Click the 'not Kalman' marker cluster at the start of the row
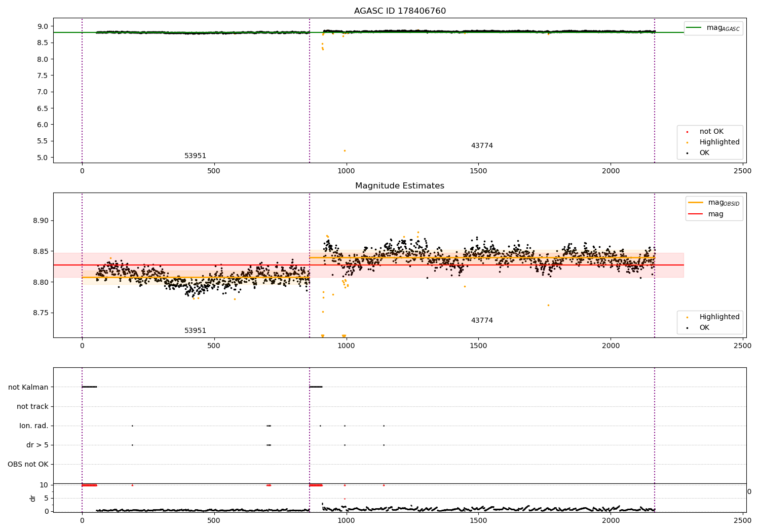Viewport: 760px width, 532px height. 89,387
